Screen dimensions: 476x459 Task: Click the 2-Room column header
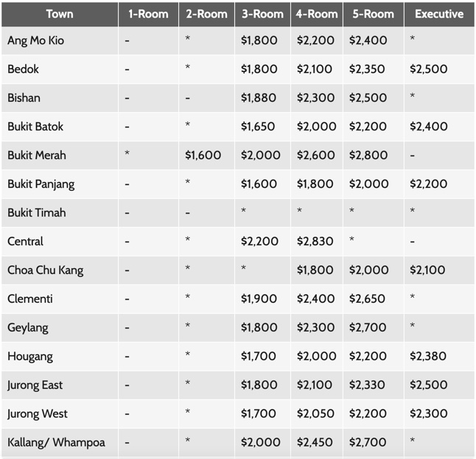pyautogui.click(x=206, y=14)
